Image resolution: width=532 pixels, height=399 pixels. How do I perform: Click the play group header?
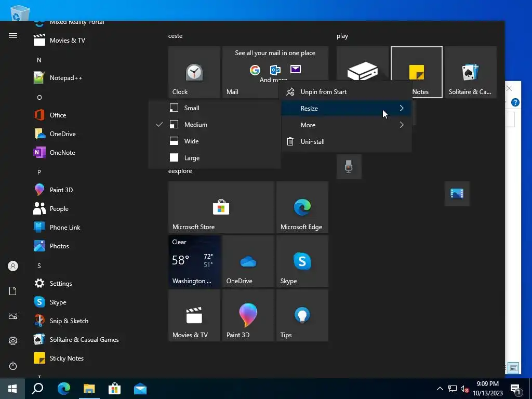[x=342, y=36]
